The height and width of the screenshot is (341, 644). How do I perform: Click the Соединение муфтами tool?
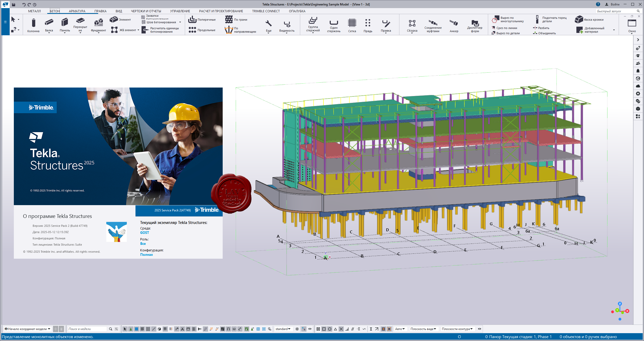[x=433, y=26]
